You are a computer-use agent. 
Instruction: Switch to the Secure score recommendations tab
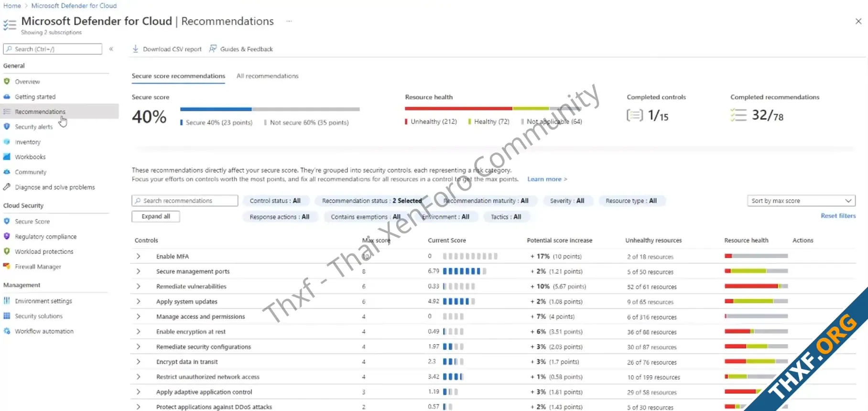178,76
